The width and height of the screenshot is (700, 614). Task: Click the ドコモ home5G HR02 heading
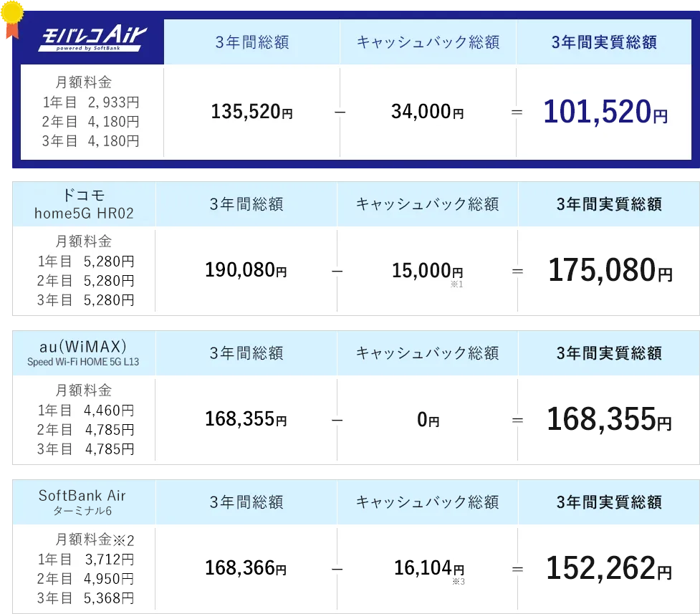coord(85,204)
